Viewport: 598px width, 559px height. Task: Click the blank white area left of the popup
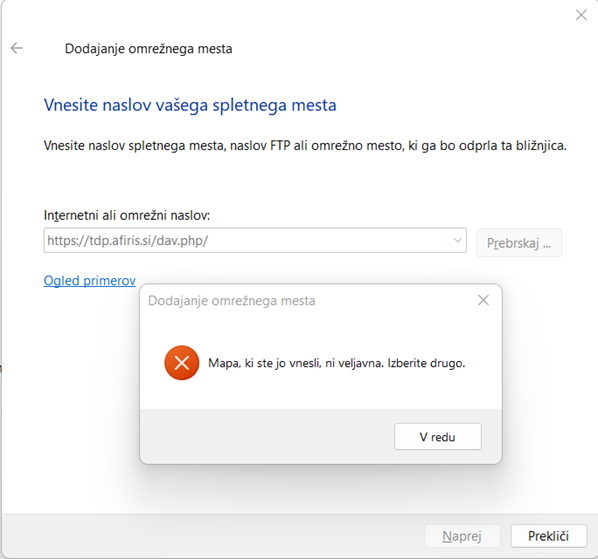(x=71, y=381)
